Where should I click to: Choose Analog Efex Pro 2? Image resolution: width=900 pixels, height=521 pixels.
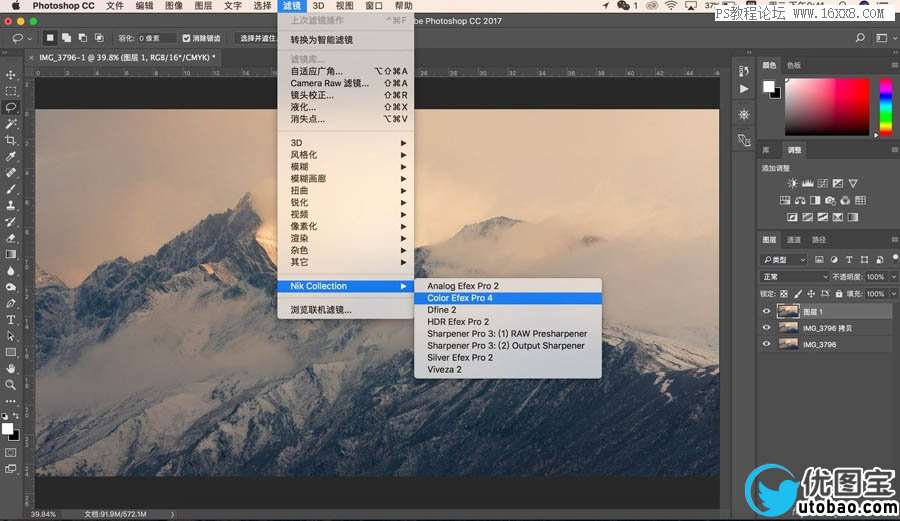click(x=507, y=286)
